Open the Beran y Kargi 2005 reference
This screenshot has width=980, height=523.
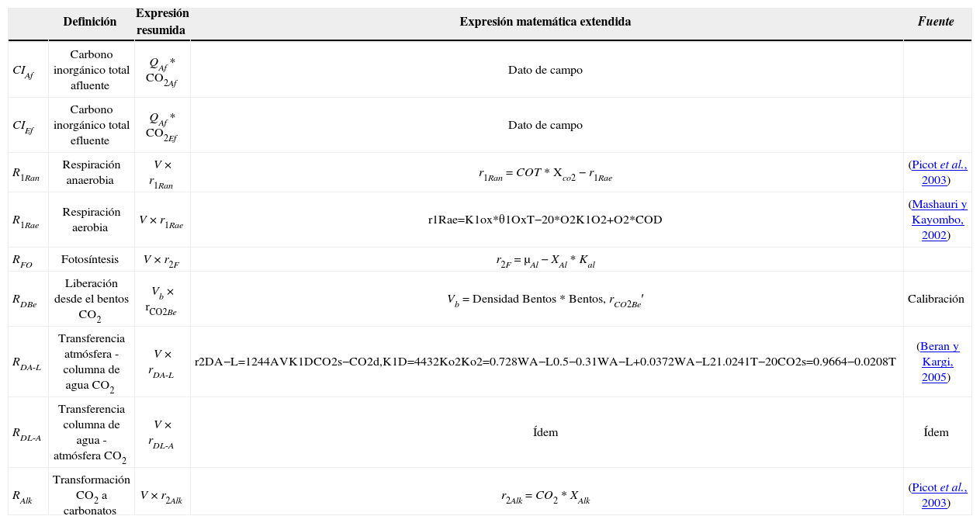click(x=937, y=362)
